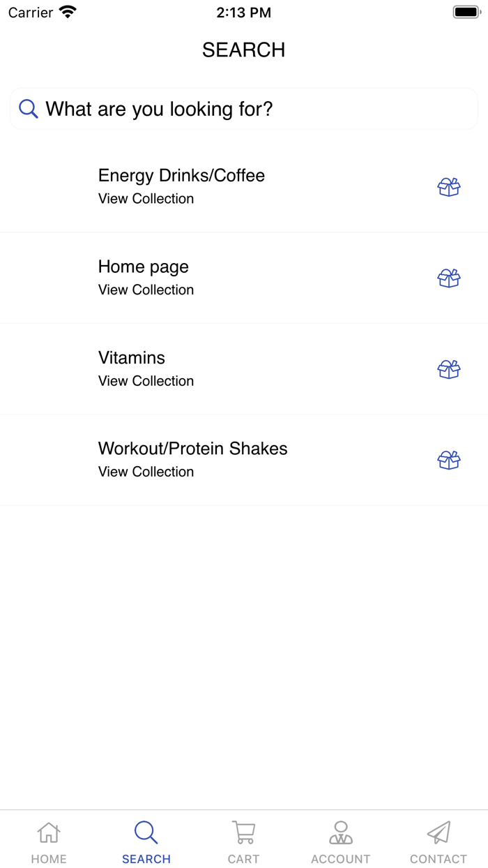Click View Collection under Vitamins
Viewport: 488px width, 868px height.
(146, 381)
